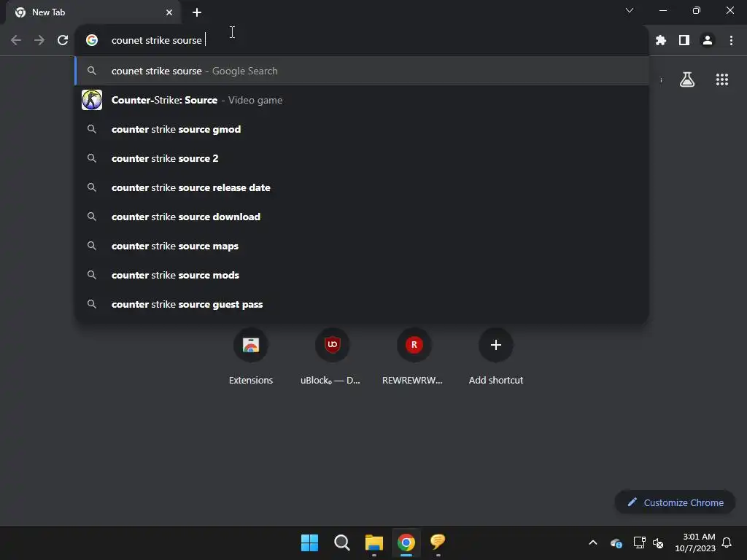Open the uBlock shortcut tile
Viewport: 747px width, 560px height.
pyautogui.click(x=332, y=357)
